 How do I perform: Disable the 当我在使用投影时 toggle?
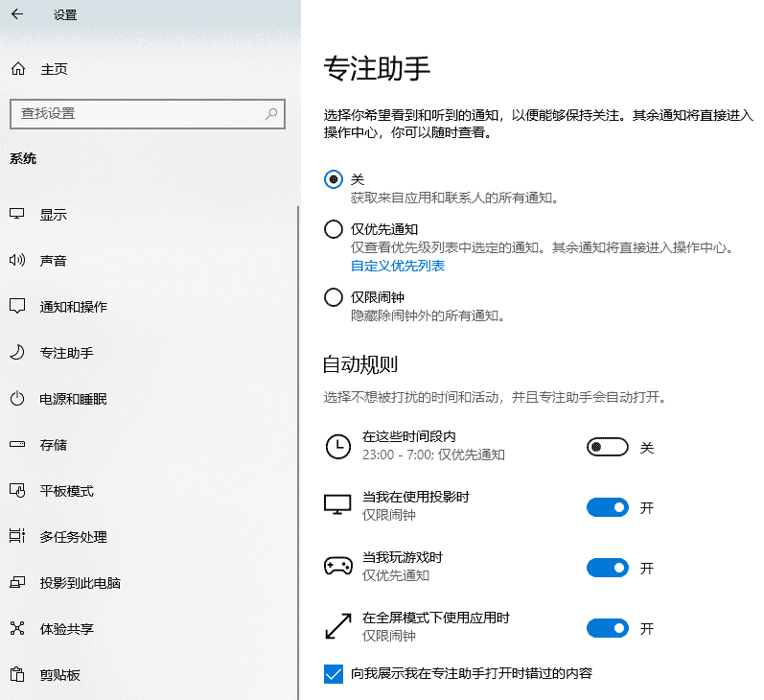tap(607, 507)
